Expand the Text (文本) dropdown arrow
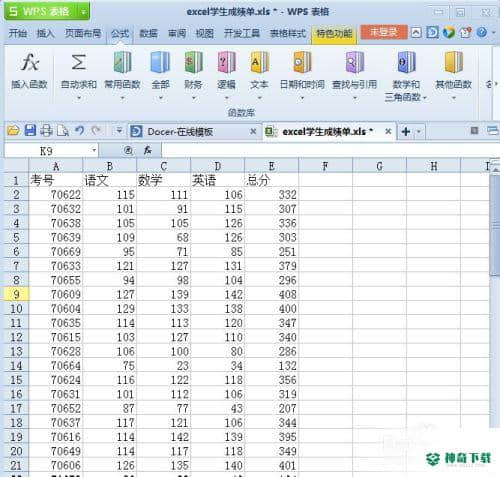 tap(259, 98)
